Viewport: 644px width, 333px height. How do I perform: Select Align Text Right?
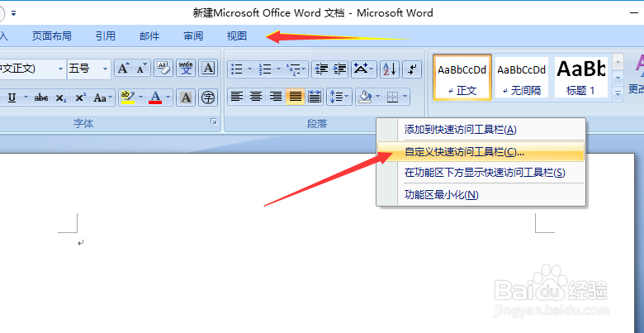(x=275, y=97)
